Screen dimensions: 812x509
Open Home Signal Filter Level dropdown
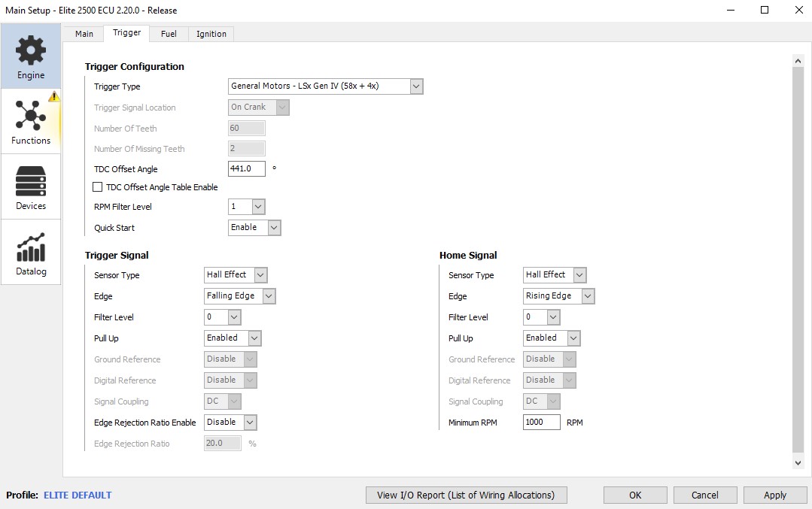(x=542, y=317)
